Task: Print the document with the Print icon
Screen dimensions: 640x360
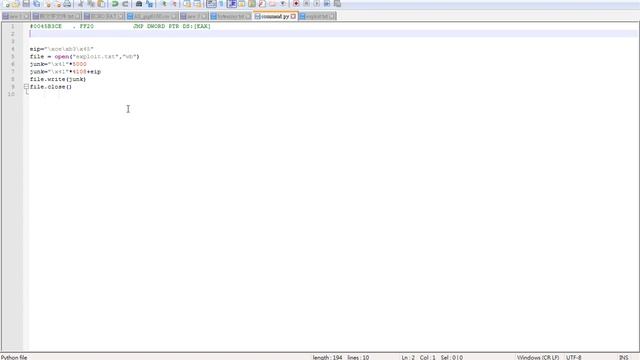Action: (x=67, y=4)
